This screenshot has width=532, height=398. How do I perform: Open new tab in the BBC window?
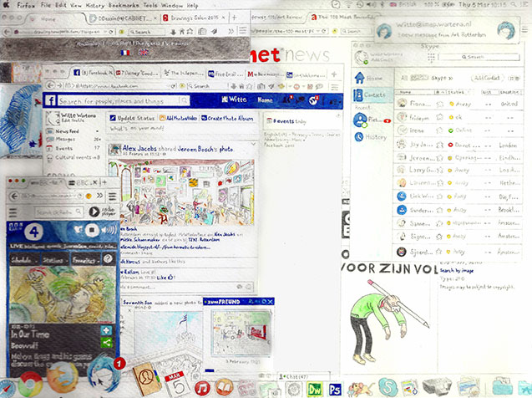(x=104, y=182)
